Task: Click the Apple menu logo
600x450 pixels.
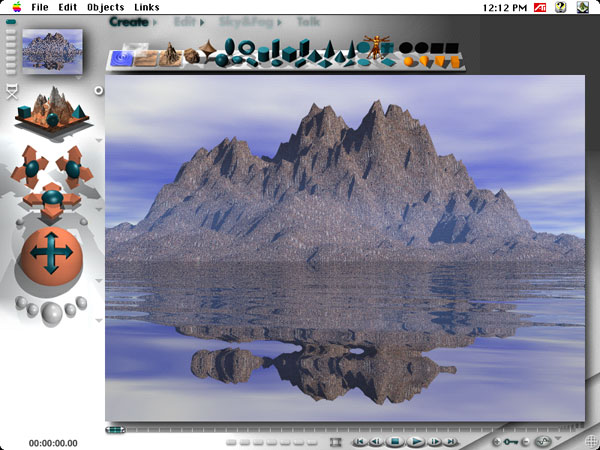Action: (17, 7)
